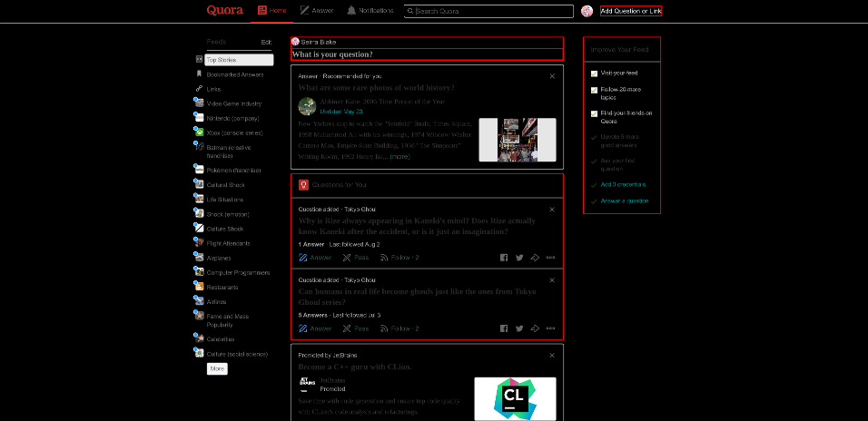Toggle the Follow 20 more topics checkbox

tap(594, 90)
